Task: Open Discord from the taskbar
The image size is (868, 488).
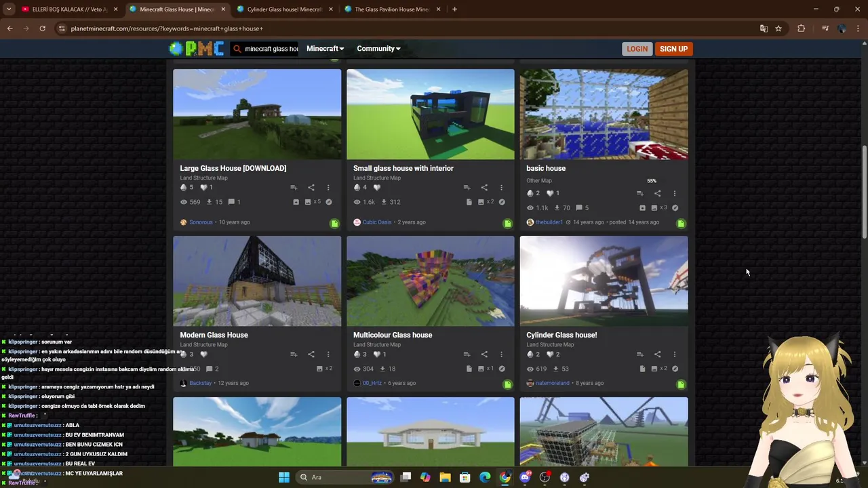Action: 525,477
